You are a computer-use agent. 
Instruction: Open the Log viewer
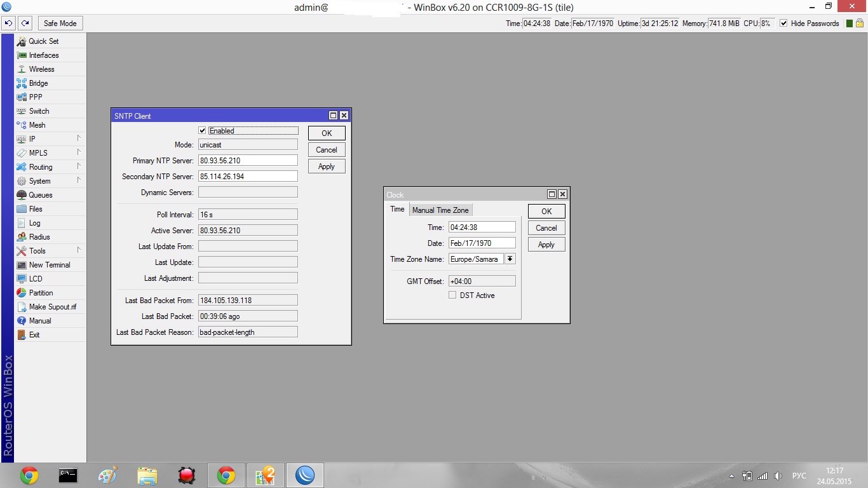(34, 223)
